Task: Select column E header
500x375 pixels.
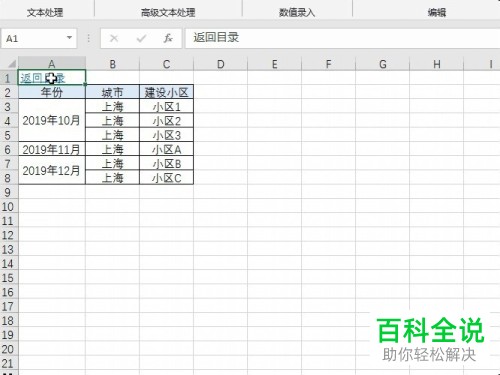Action: 274,64
